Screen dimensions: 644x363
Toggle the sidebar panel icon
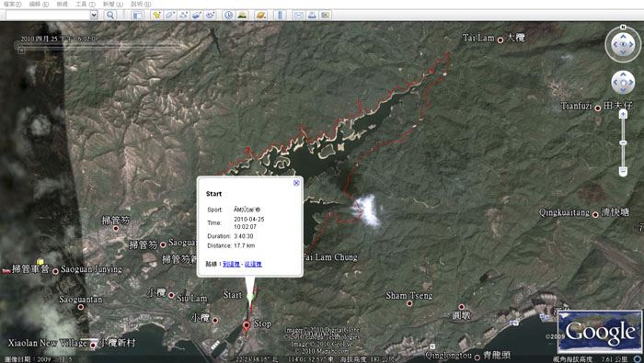click(x=137, y=16)
